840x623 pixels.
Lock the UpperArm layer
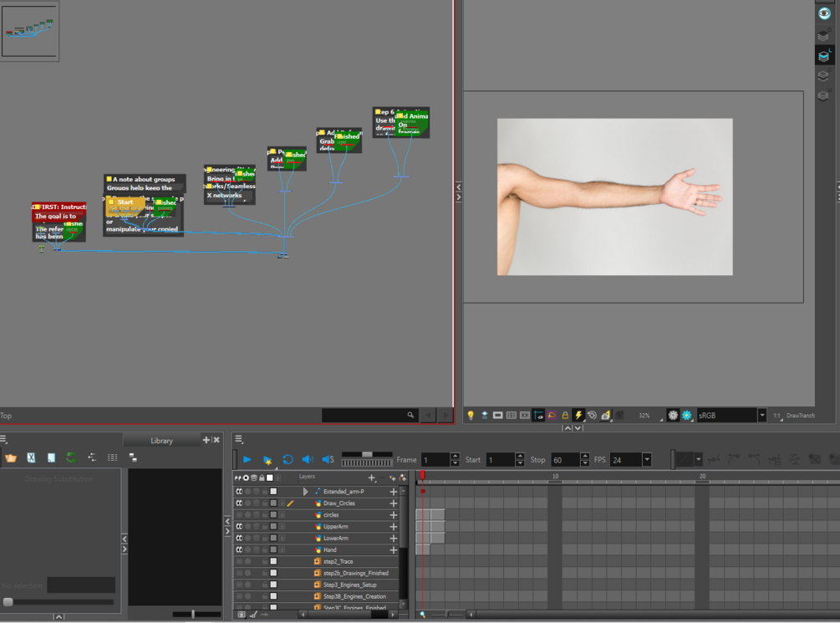click(x=263, y=527)
